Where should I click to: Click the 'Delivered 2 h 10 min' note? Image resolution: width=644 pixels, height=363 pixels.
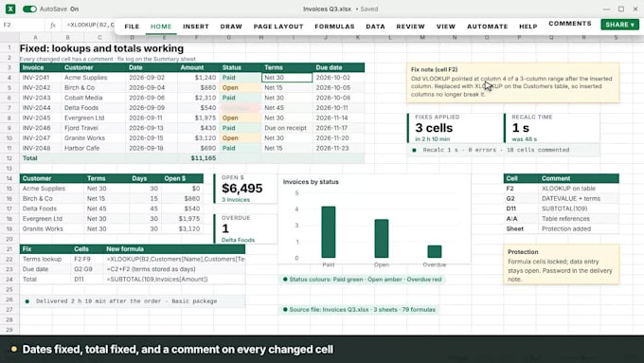(x=133, y=301)
